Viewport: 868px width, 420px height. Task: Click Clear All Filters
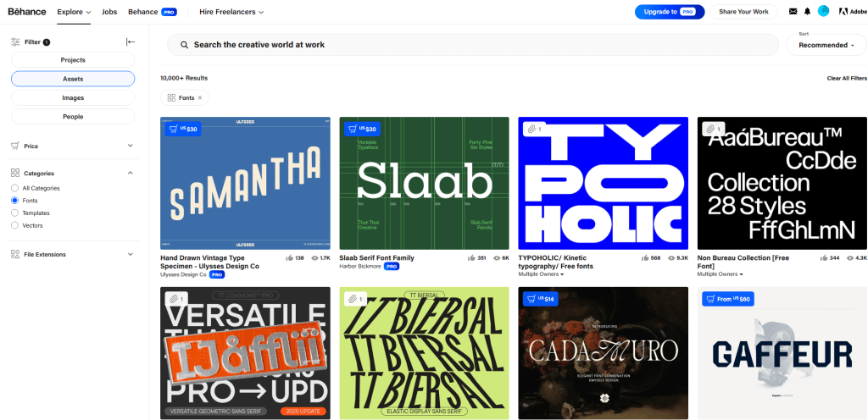coord(847,79)
